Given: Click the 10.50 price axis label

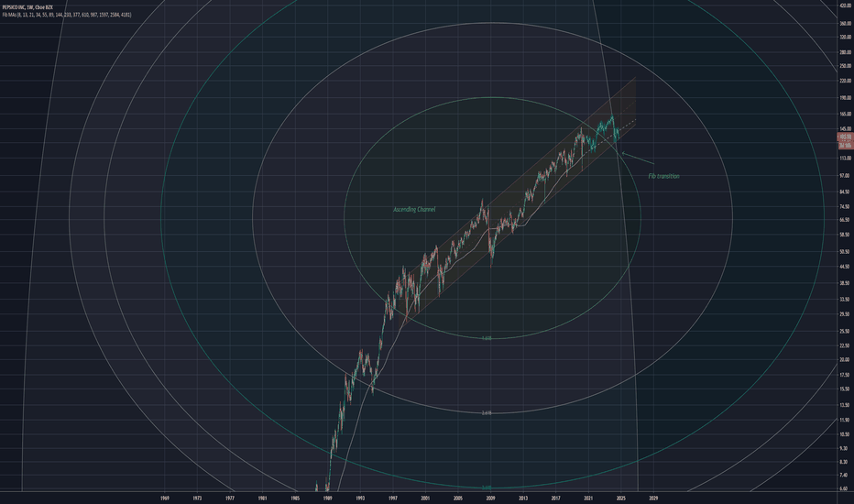Looking at the screenshot, I should click(x=845, y=434).
